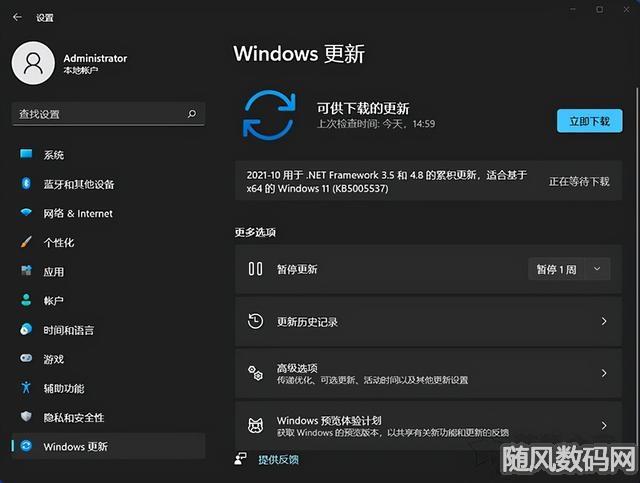Open 蓝牙和其他设备 settings
The image size is (640, 483).
coord(109,184)
